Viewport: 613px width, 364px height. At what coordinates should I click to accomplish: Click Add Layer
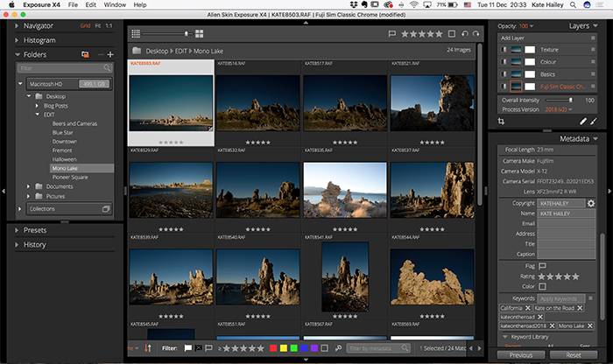pos(512,38)
